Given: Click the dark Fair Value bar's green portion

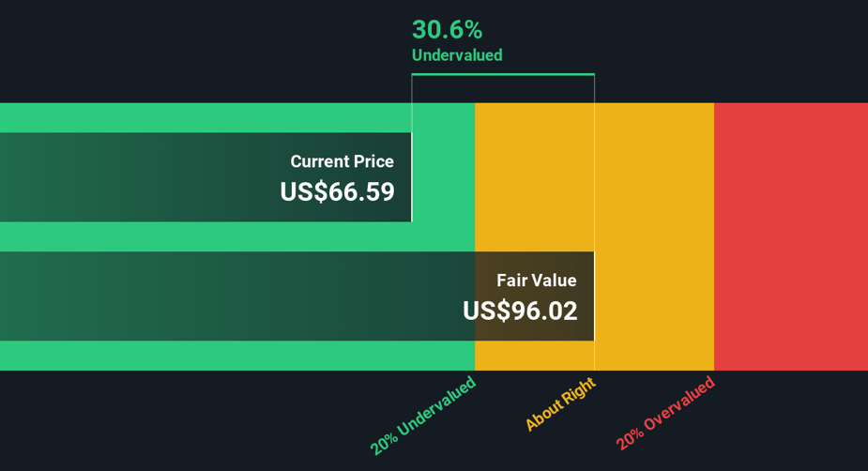Looking at the screenshot, I should tap(237, 296).
